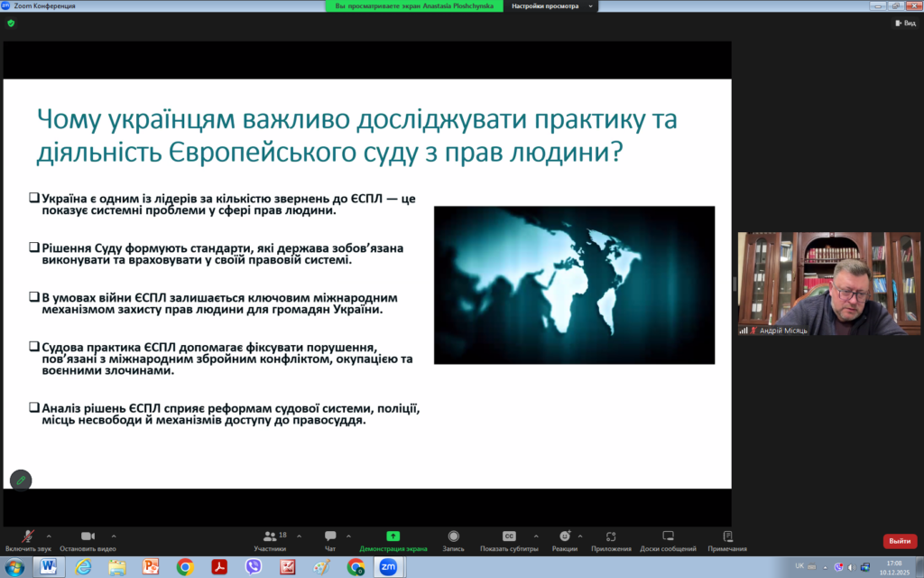Open the Чат chat panel
The height and width of the screenshot is (578, 924).
click(330, 536)
